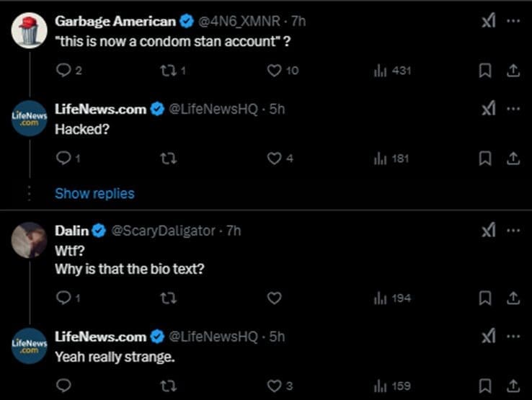Image resolution: width=532 pixels, height=400 pixels.
Task: Repost Dalin's bio text tweet
Action: pos(169,298)
